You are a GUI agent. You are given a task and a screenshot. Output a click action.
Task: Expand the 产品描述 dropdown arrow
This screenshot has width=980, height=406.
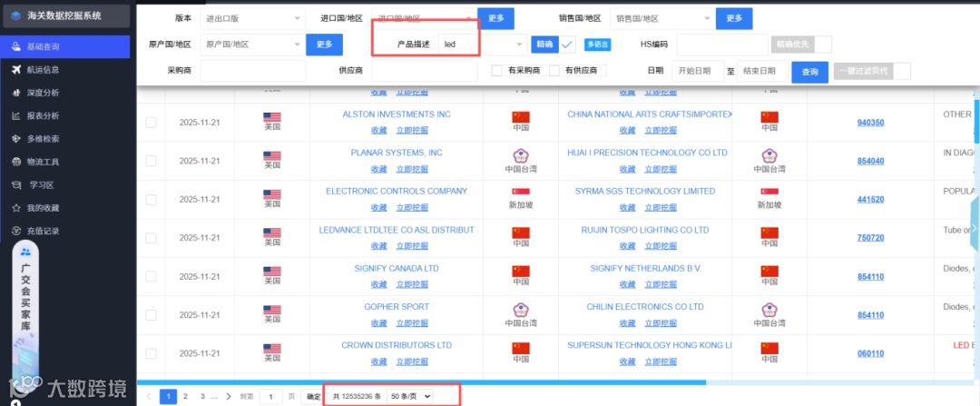[x=519, y=45]
